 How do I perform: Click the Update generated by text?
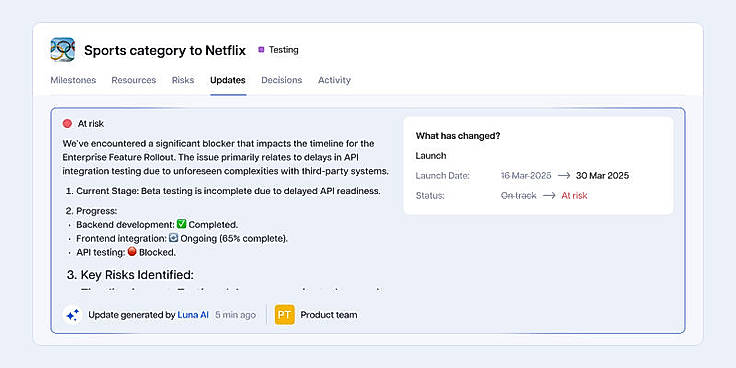tap(131, 315)
